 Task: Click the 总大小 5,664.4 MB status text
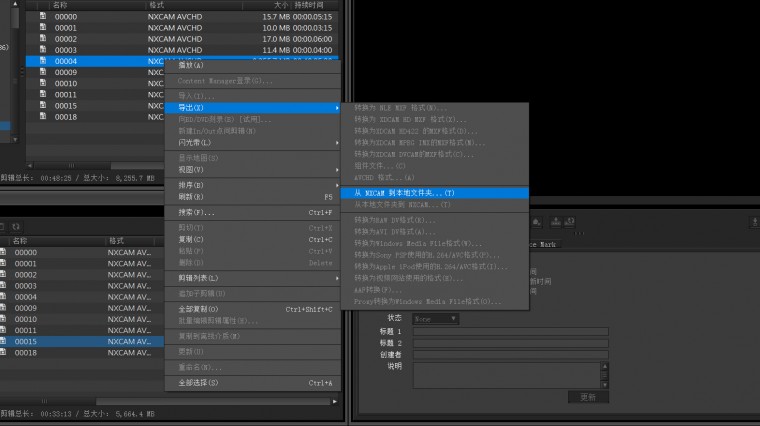tap(119, 414)
